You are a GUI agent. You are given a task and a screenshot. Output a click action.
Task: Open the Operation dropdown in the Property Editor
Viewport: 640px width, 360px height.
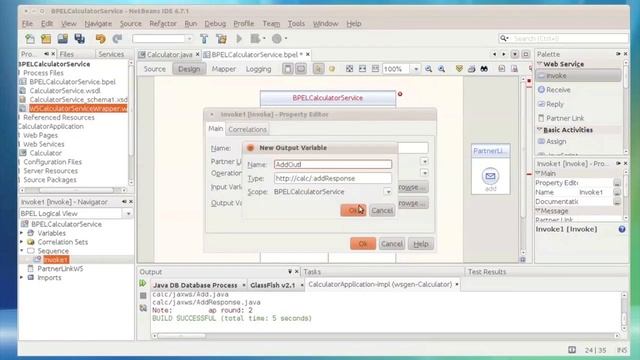424,173
